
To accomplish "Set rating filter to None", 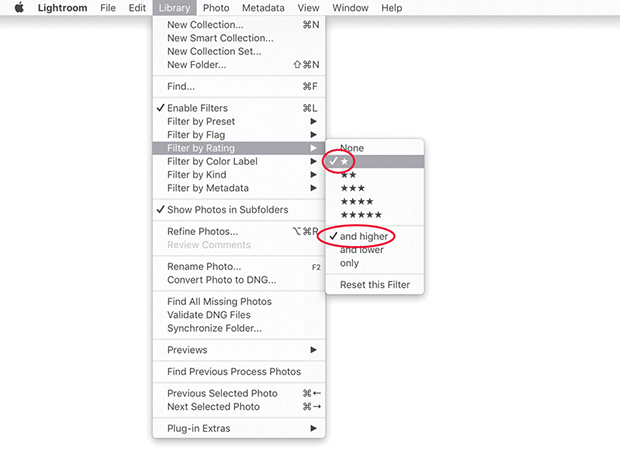I will (352, 148).
